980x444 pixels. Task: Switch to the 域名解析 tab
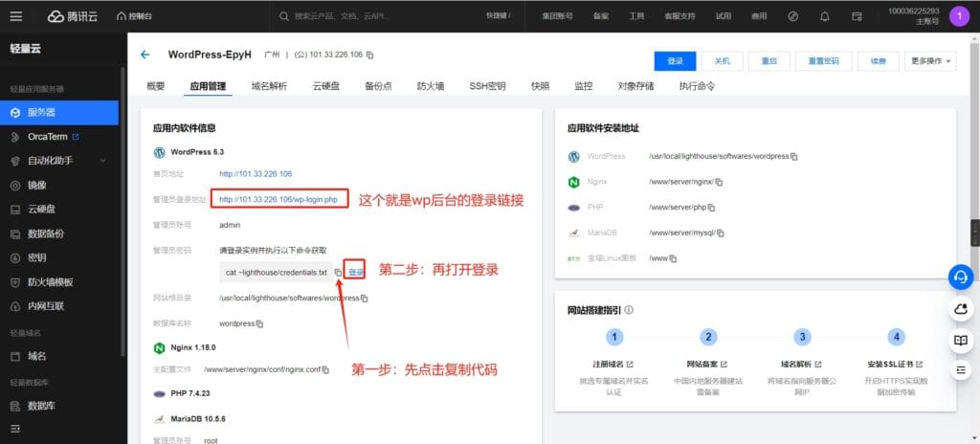coord(269,86)
